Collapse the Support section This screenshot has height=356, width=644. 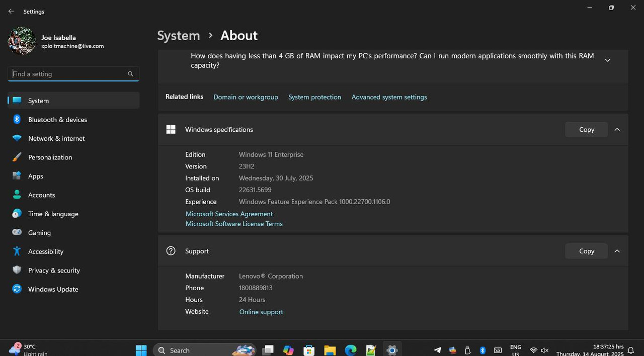tap(617, 251)
